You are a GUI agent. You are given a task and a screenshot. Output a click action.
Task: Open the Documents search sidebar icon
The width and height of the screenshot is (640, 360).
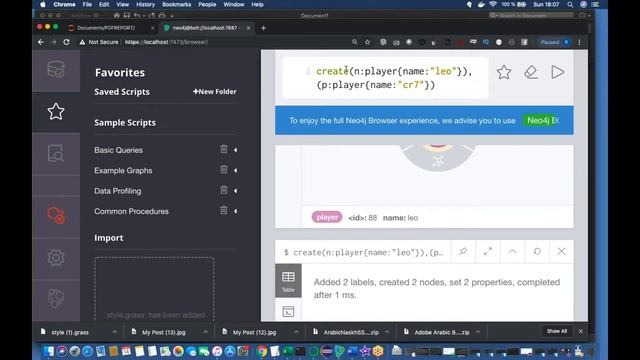56,154
